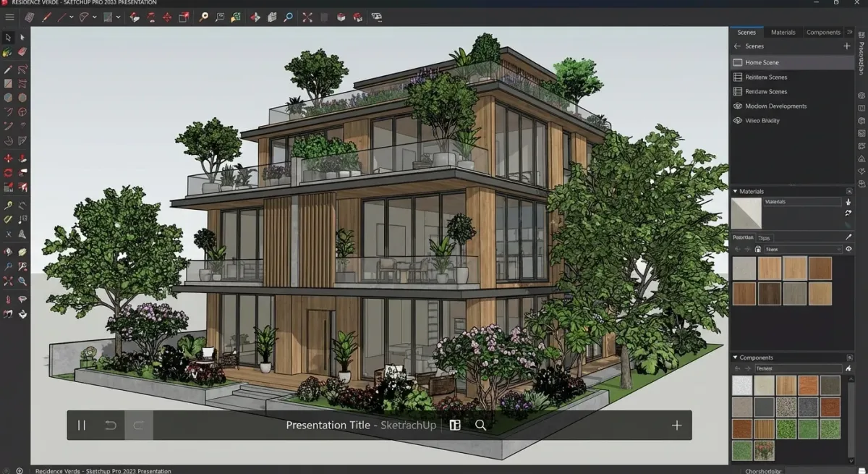Click the Orbit tool in the top toolbar
The height and width of the screenshot is (474, 868).
tap(255, 17)
